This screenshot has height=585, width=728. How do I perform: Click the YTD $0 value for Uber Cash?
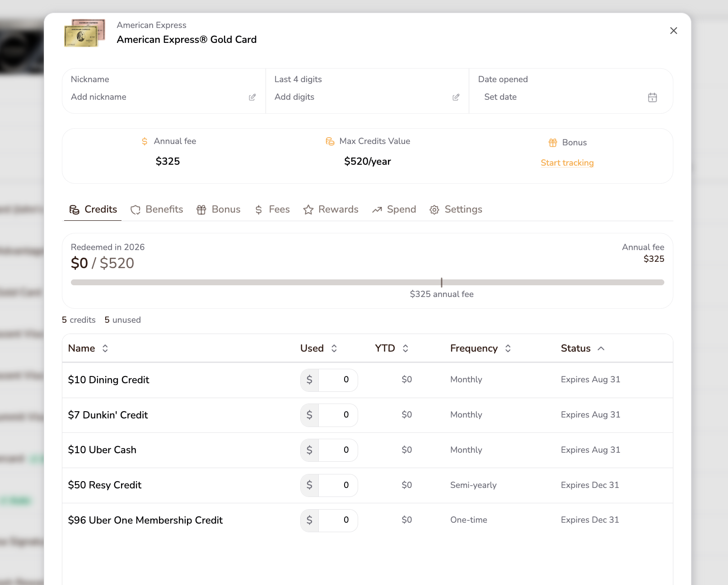(407, 450)
